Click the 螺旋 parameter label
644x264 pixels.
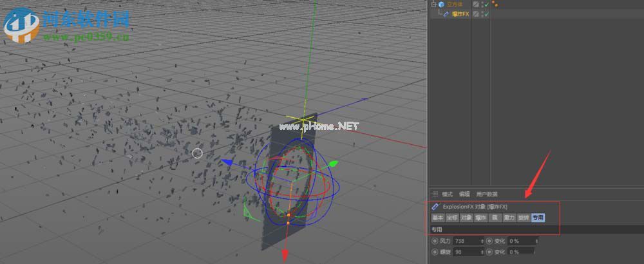[x=445, y=252]
